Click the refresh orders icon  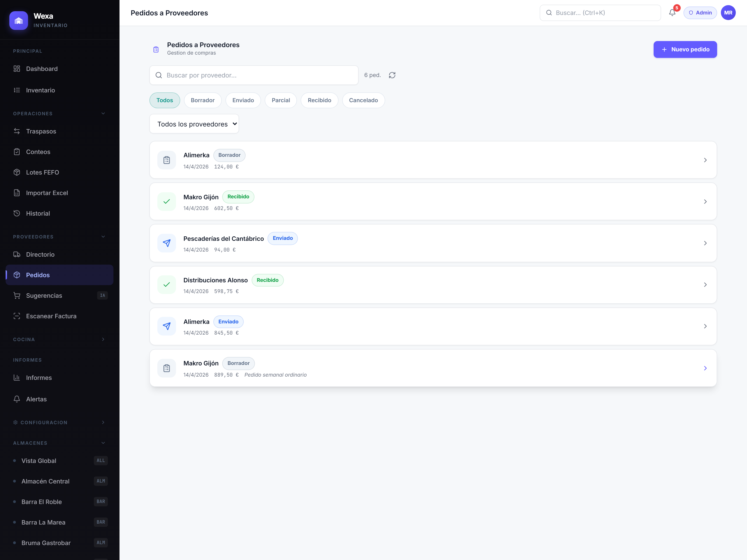click(392, 75)
